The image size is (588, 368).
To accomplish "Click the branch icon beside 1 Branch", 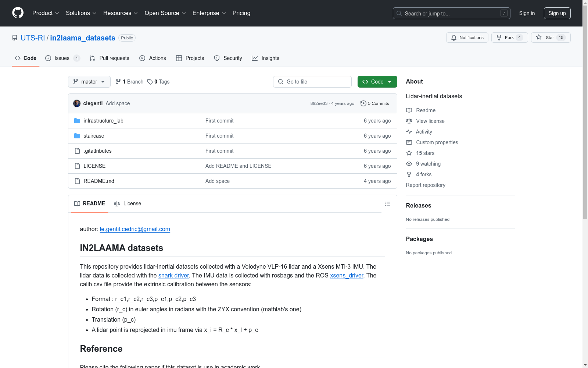I will tap(118, 82).
